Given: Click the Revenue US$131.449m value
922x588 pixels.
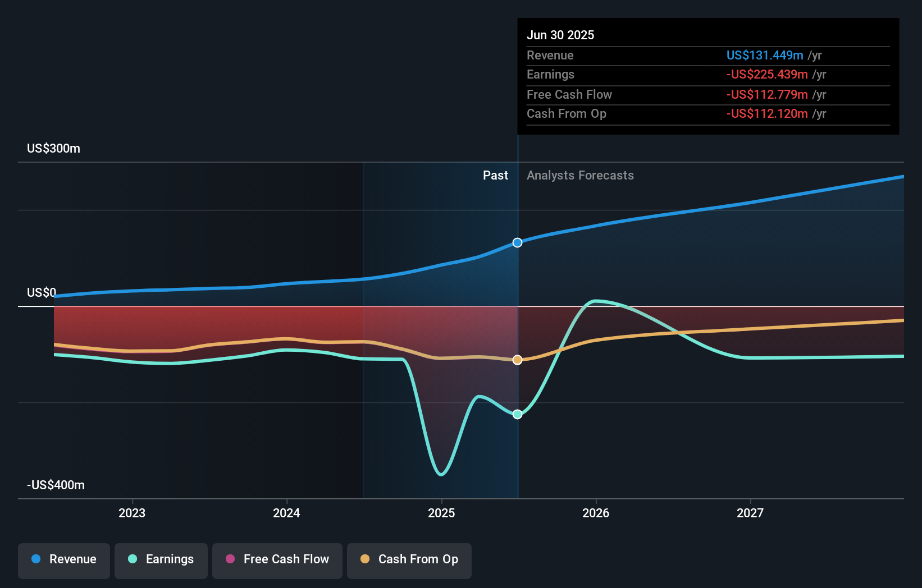Looking at the screenshot, I should tap(765, 55).
